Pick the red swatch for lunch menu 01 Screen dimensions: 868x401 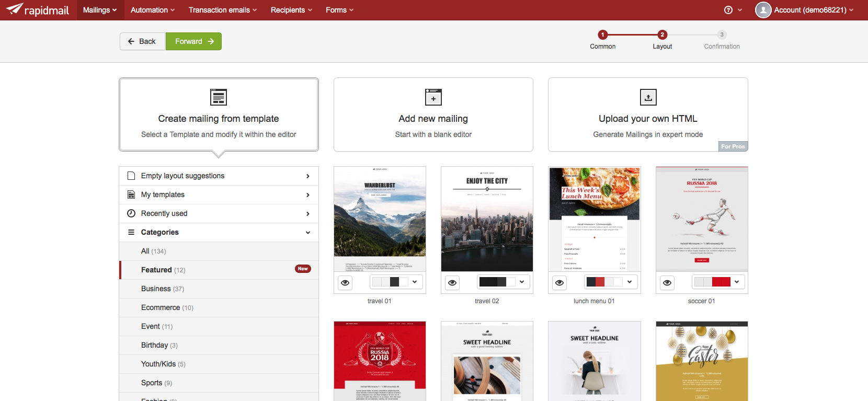(x=600, y=282)
